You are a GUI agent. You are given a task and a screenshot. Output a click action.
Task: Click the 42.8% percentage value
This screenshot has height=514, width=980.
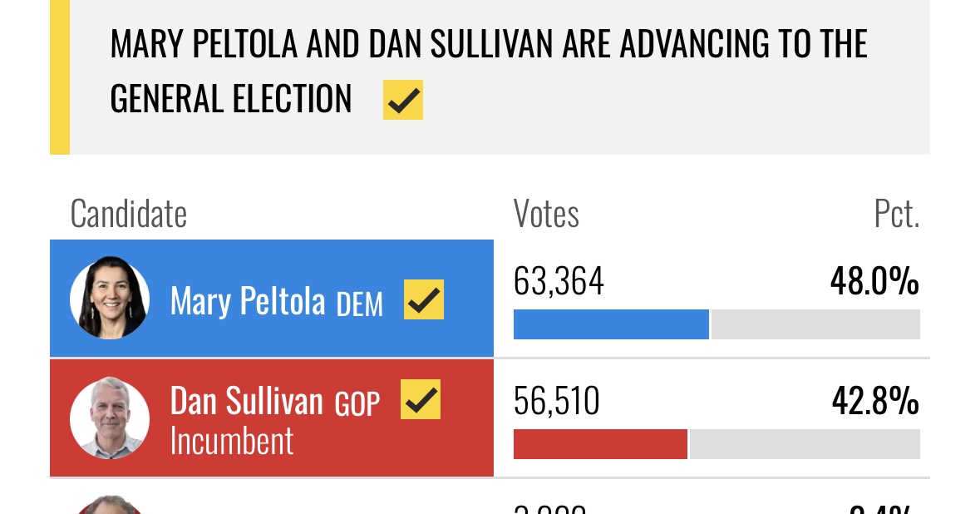pos(875,401)
